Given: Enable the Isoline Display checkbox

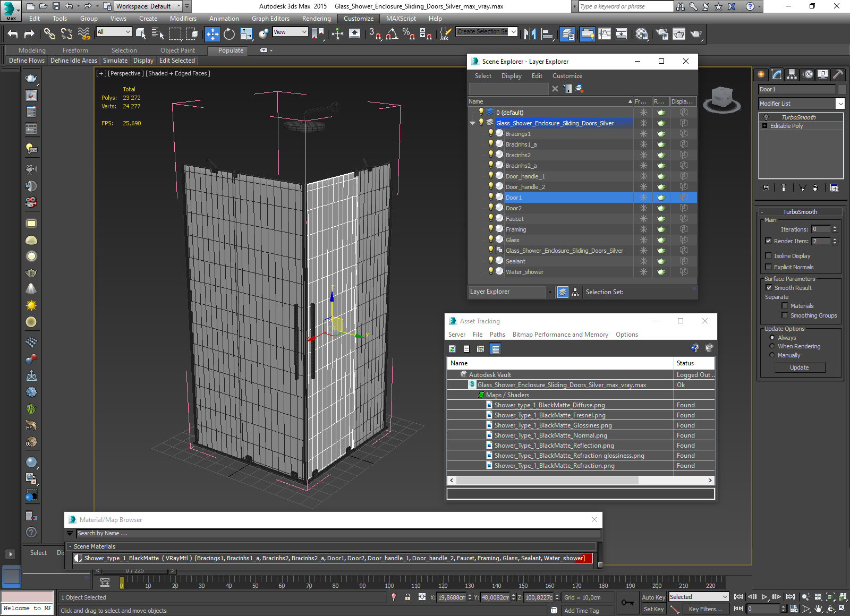Looking at the screenshot, I should pos(768,256).
